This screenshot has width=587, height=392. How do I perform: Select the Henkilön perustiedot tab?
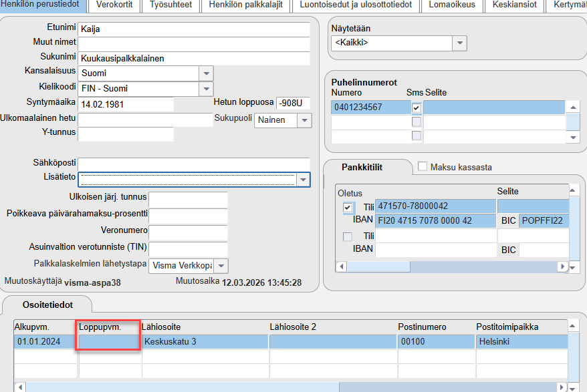coord(42,5)
